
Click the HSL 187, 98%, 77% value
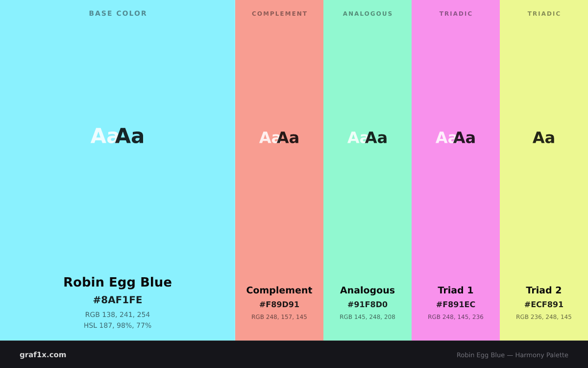tap(118, 325)
